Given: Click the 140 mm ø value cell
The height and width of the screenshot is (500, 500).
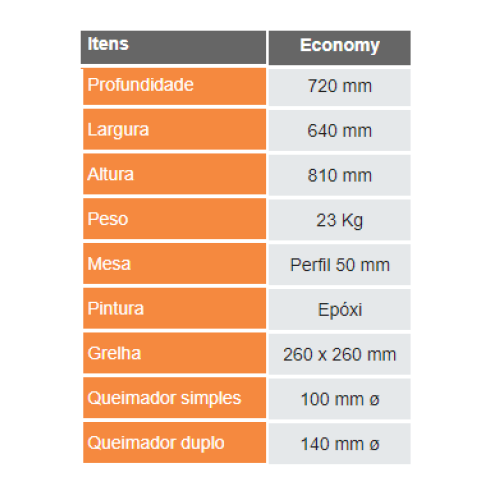Looking at the screenshot, I should pyautogui.click(x=340, y=444).
